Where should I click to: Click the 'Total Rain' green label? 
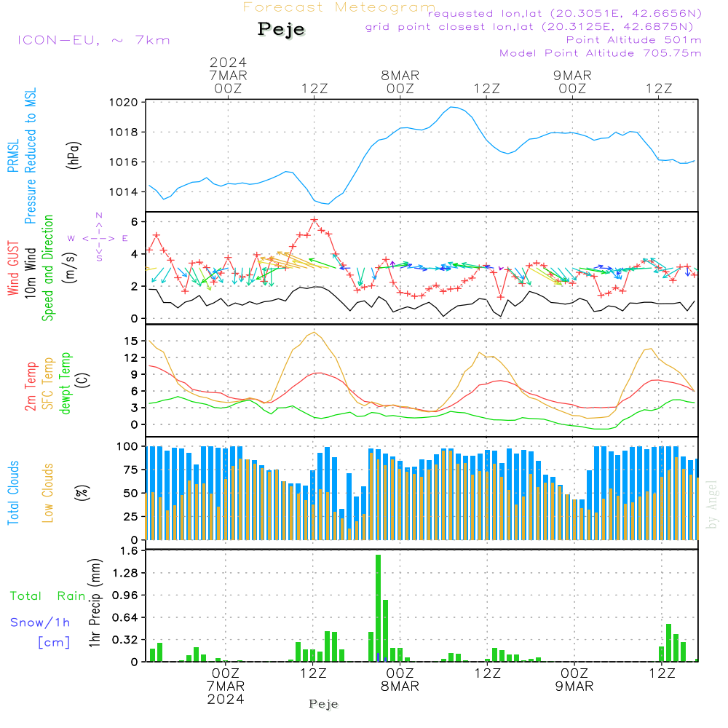(x=48, y=596)
